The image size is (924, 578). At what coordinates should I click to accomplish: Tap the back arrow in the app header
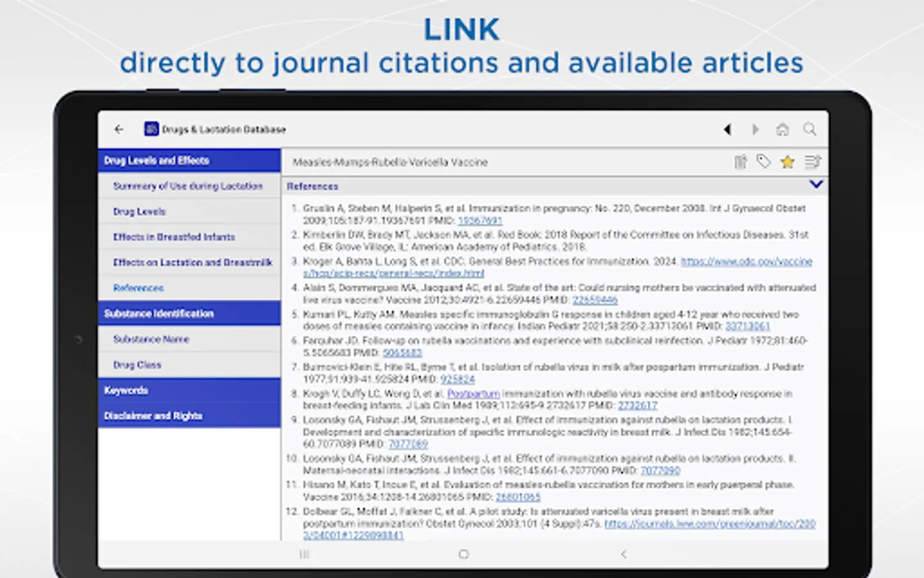(x=119, y=129)
